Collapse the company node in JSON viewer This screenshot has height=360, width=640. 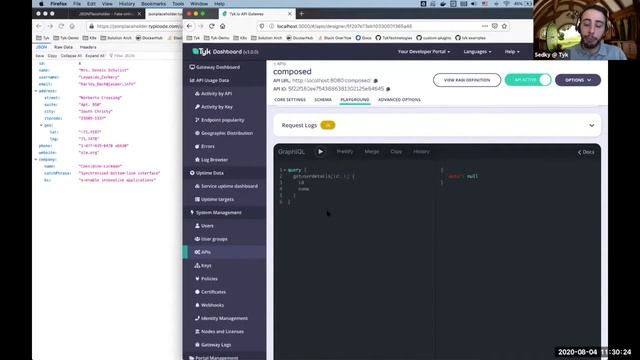[36, 160]
